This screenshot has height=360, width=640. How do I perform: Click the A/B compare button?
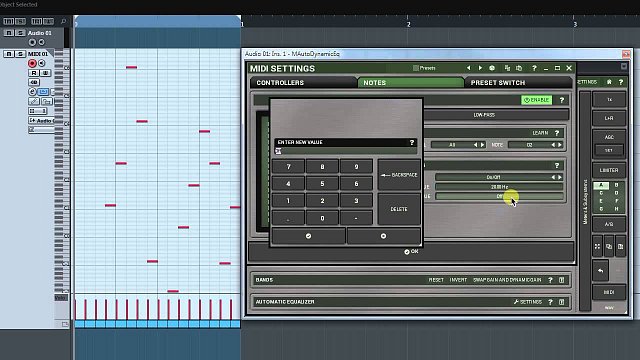click(x=609, y=224)
